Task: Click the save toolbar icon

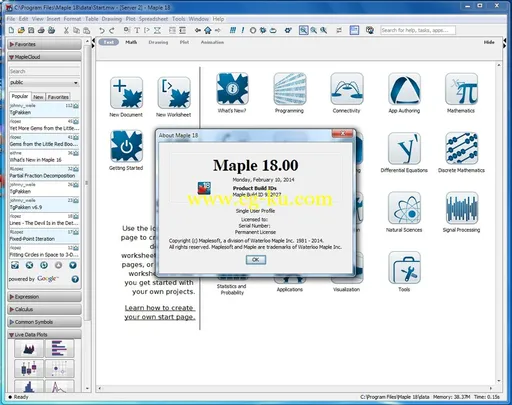Action: pyautogui.click(x=31, y=30)
